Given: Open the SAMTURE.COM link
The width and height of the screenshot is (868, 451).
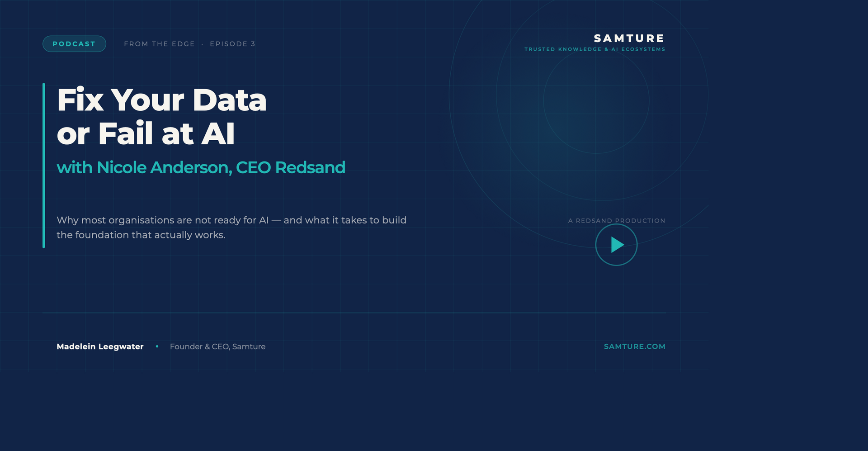Looking at the screenshot, I should point(634,347).
